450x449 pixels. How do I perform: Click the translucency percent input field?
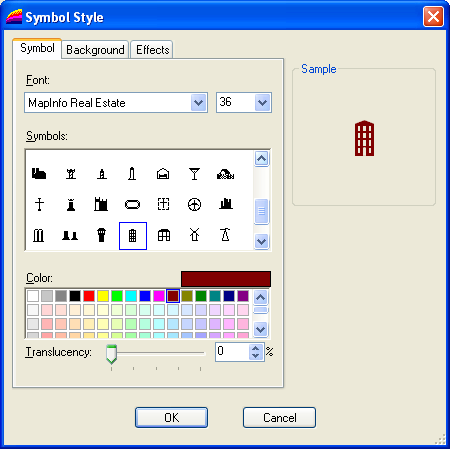click(x=232, y=352)
